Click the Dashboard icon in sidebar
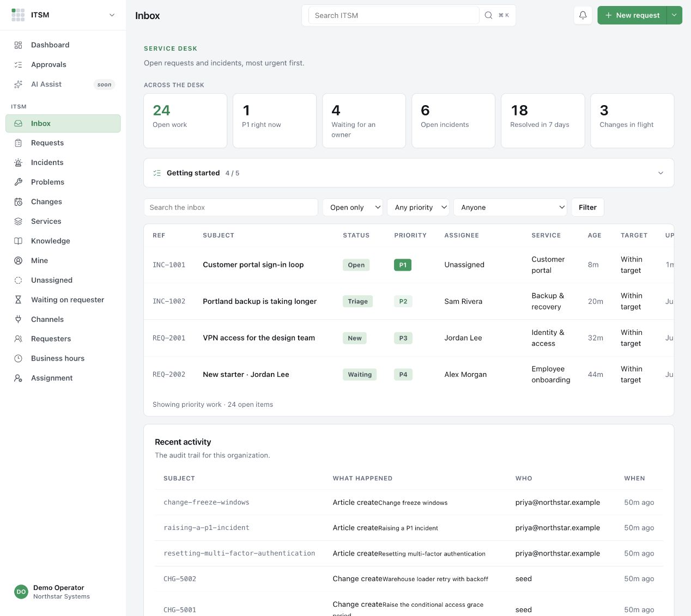This screenshot has height=616, width=691. [18, 45]
